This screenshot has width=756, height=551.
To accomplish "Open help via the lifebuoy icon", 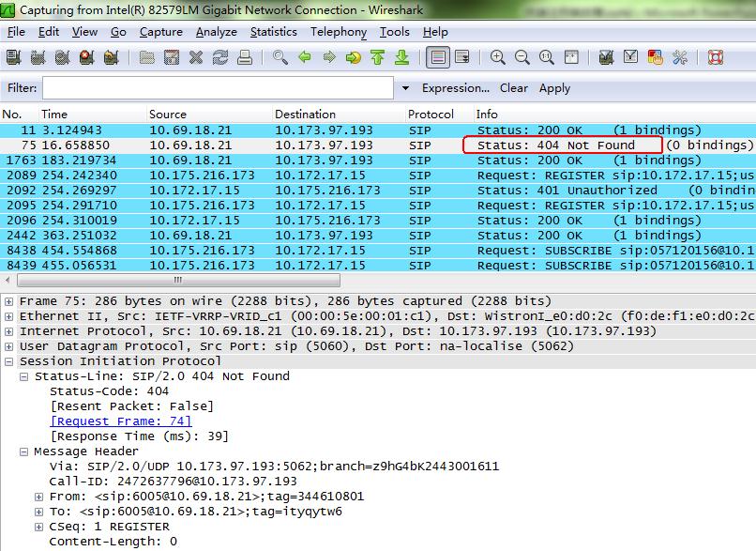I will (716, 57).
